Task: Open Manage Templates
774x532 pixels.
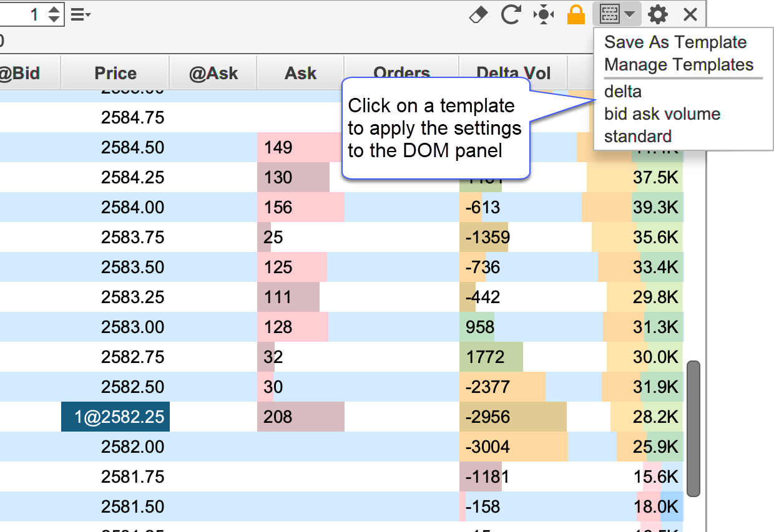Action: [678, 65]
